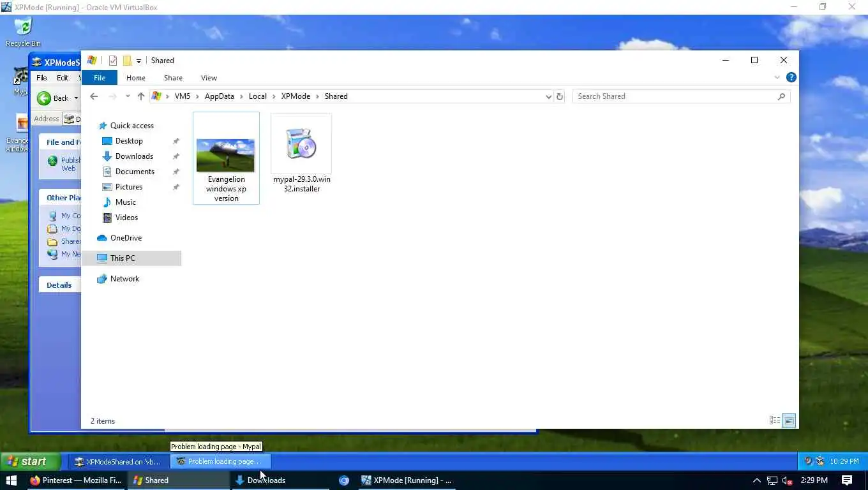This screenshot has width=868, height=490.
Task: Select Documents in navigation pane
Action: click(135, 172)
